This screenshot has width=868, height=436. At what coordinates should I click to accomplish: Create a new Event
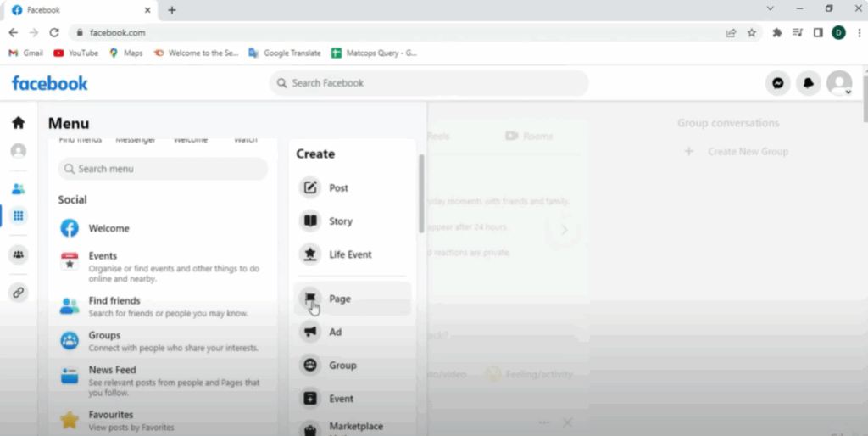(x=352, y=399)
